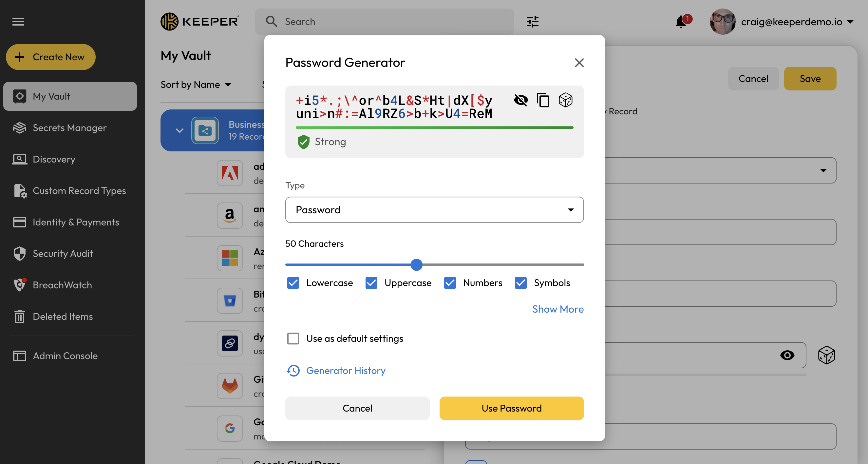Open notifications bell icon
The height and width of the screenshot is (464, 868).
tap(681, 22)
